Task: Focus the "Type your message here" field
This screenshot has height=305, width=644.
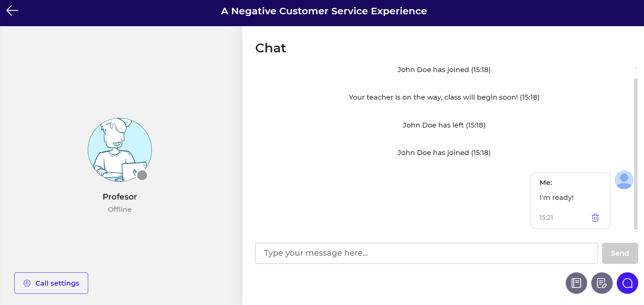Action: 426,253
